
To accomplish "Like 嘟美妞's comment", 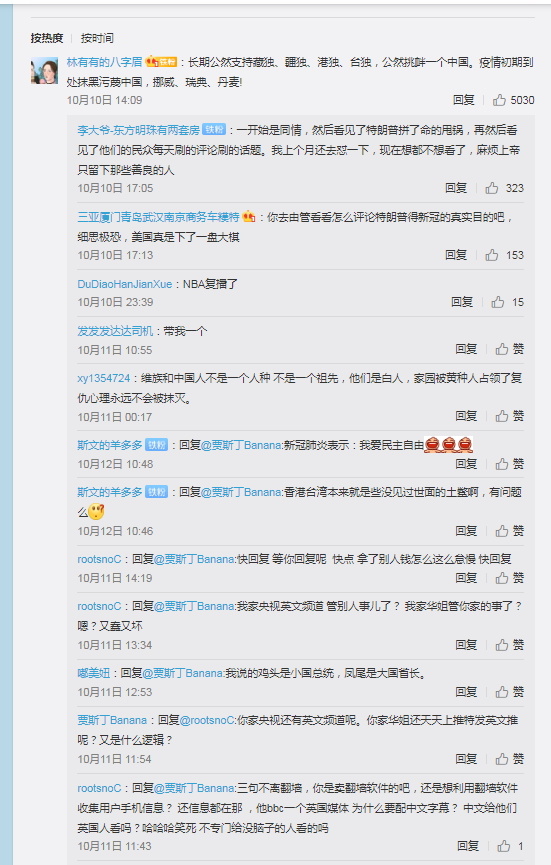I will point(509,692).
